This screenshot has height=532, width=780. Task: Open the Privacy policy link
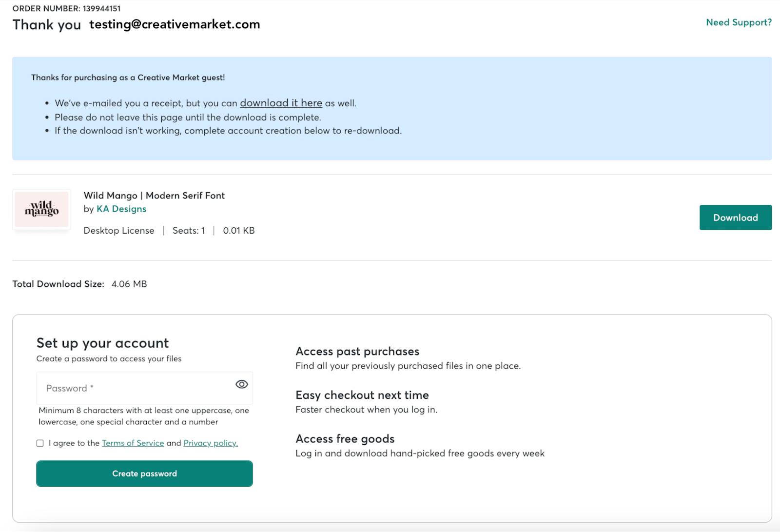pos(211,443)
